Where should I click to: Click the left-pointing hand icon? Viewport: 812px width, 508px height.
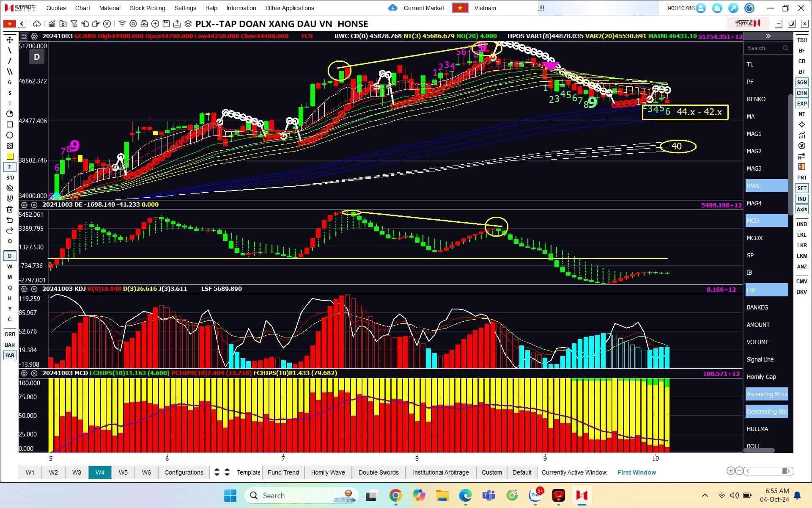(x=85, y=24)
